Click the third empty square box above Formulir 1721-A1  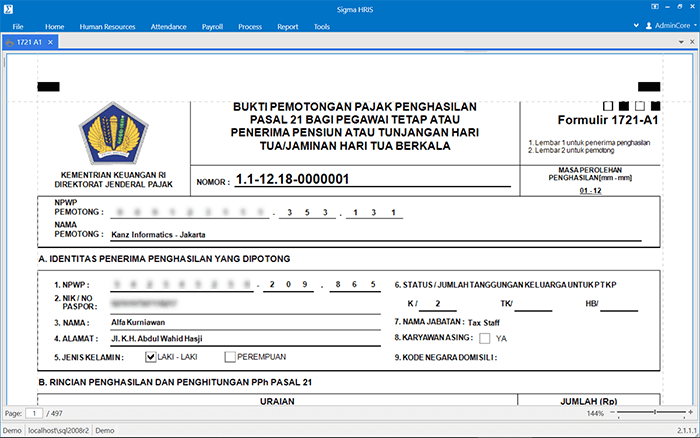tap(640, 106)
